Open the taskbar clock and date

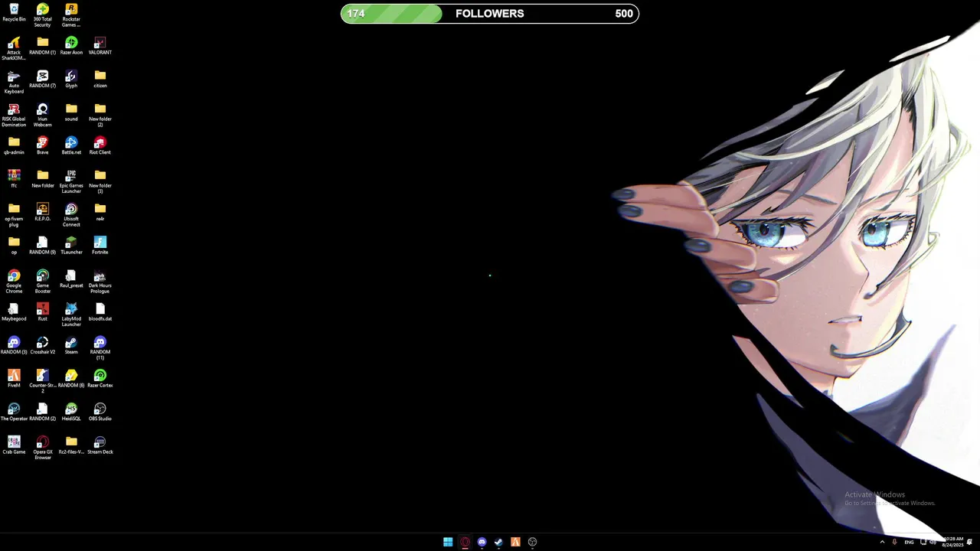[x=953, y=542]
